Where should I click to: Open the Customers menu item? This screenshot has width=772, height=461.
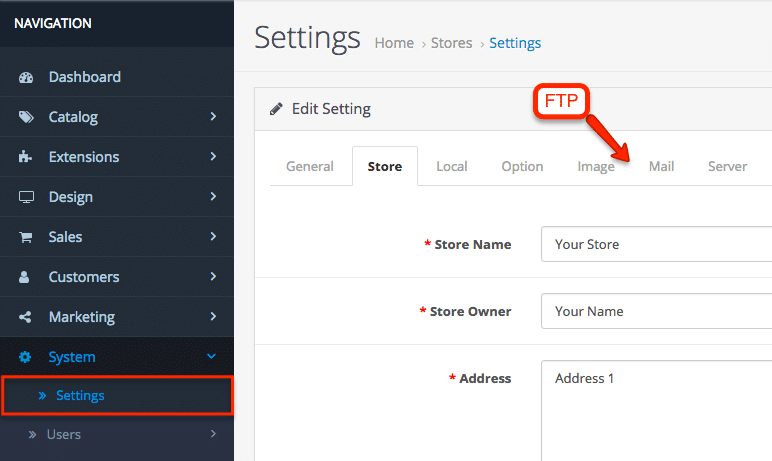pos(117,276)
